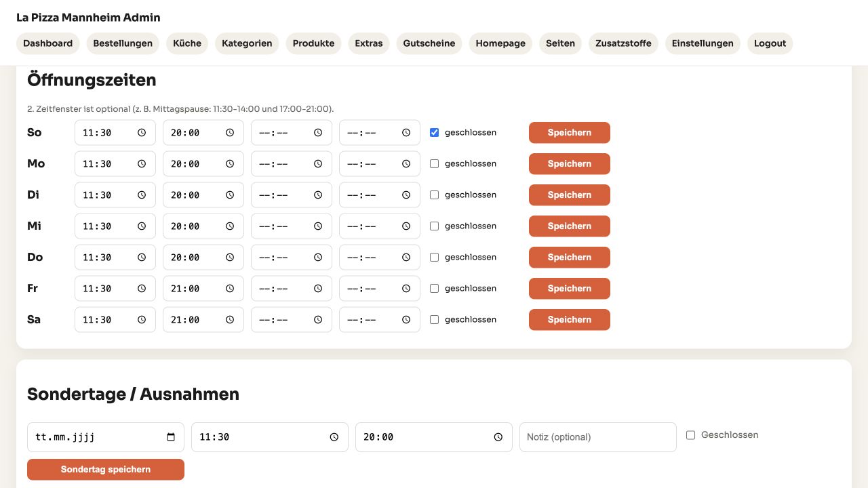The image size is (868, 488).
Task: Click Do second window end time field
Action: click(380, 258)
